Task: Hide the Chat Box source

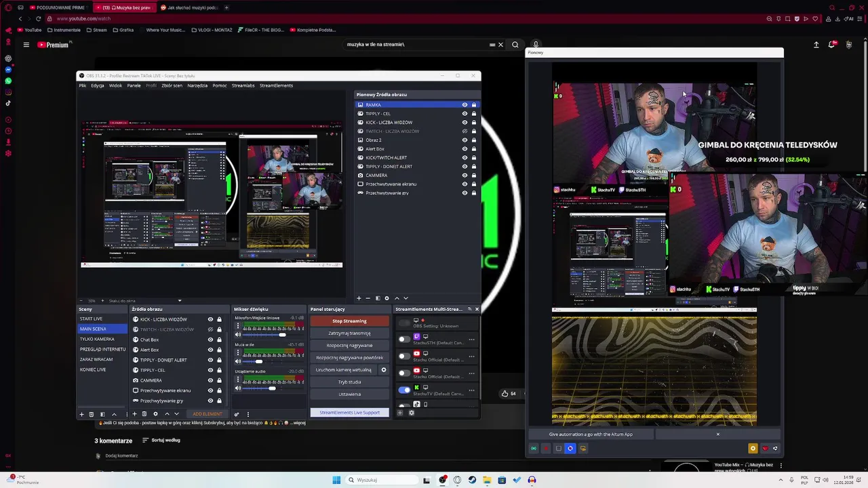Action: (210, 340)
